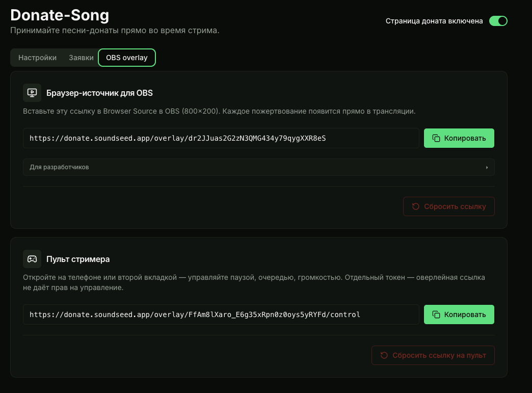Click the chevron arrow in Для разработчиков row
Screen dimensions: 532x393
coord(487,167)
